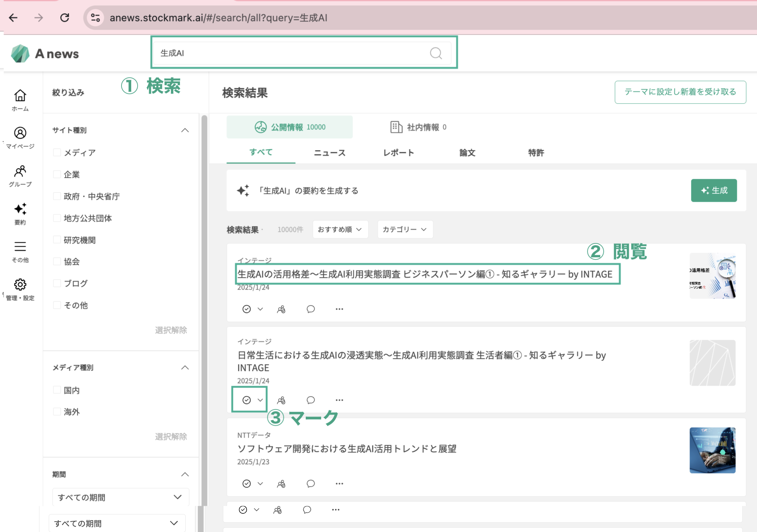Switch to the ニュース tab
Image resolution: width=757 pixels, height=532 pixels.
point(329,153)
